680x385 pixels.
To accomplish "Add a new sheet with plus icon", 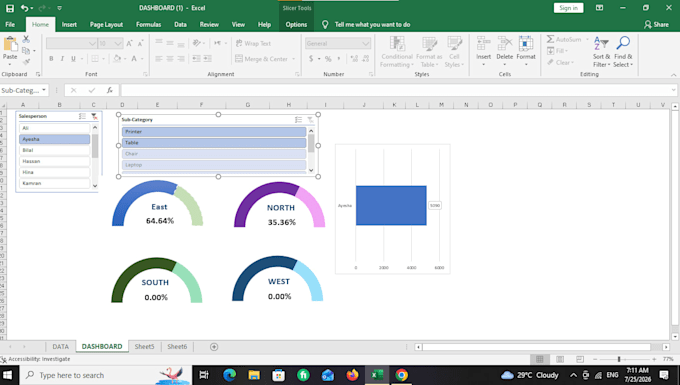I will (214, 347).
